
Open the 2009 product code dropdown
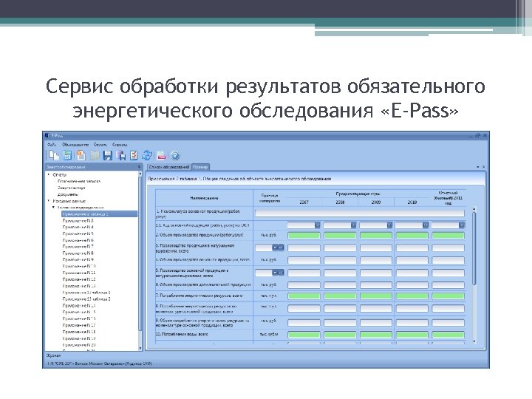pyautogui.click(x=389, y=225)
